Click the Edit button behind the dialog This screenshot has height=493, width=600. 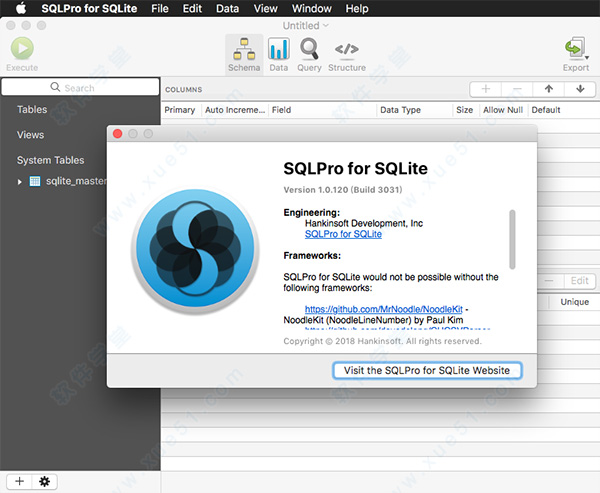(580, 281)
